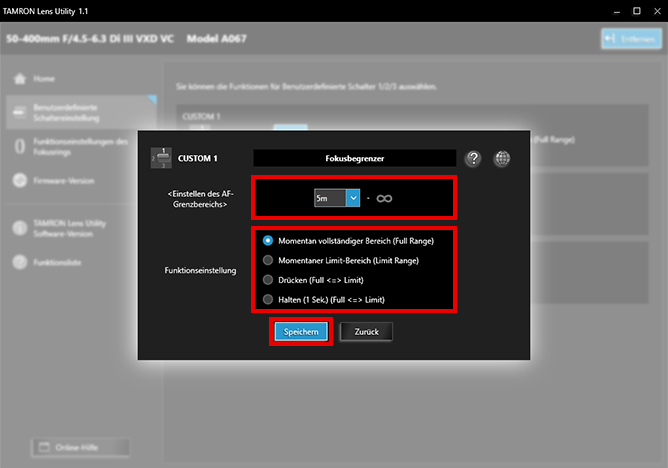Click the Fokusbegrenzer function field

click(x=354, y=158)
